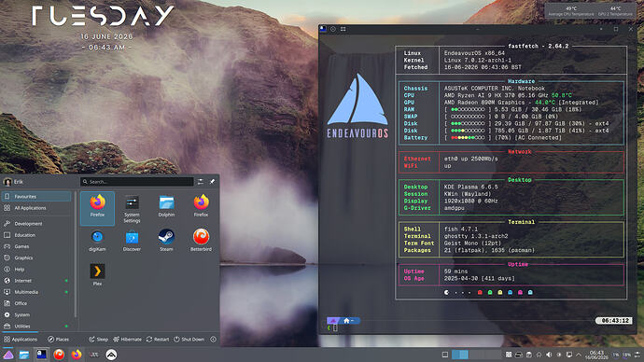Click the CPU temperature widget at the top right

click(x=571, y=11)
